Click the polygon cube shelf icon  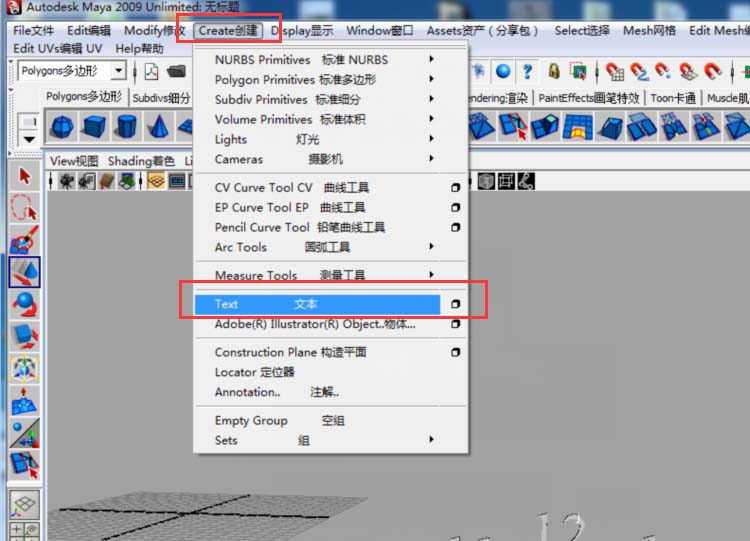click(94, 127)
